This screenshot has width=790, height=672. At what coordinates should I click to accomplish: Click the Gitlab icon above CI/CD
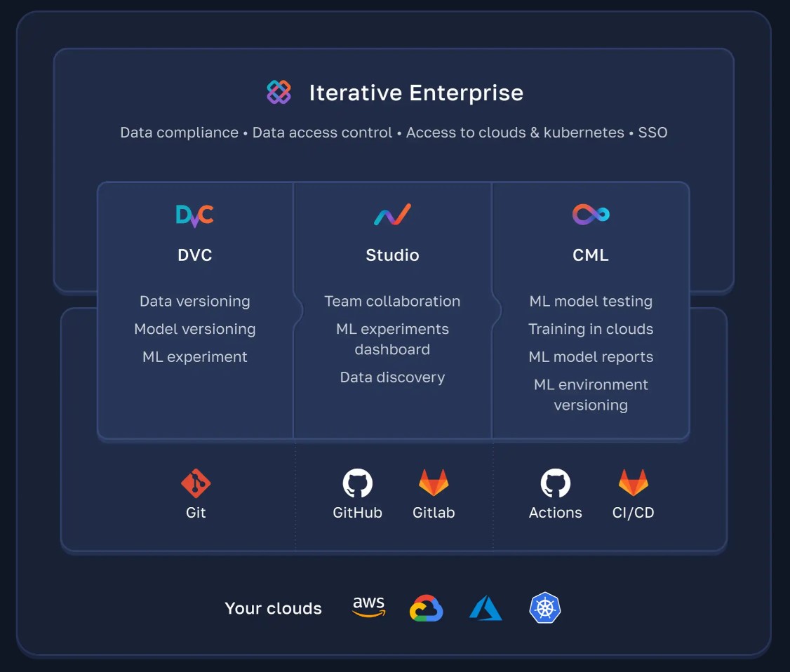click(x=633, y=483)
